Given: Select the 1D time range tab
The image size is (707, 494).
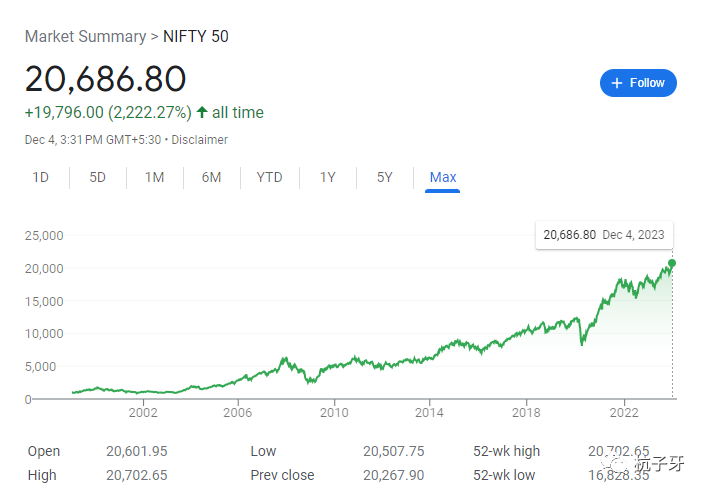Looking at the screenshot, I should (x=41, y=177).
